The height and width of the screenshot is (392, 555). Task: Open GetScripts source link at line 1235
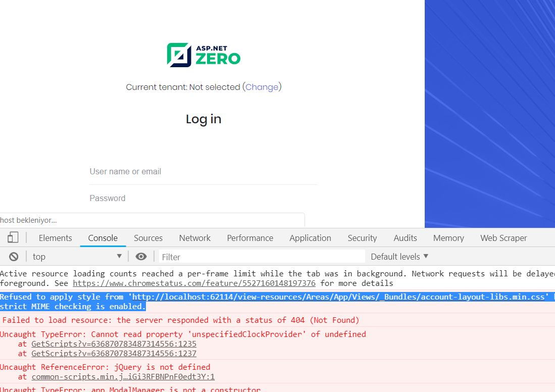(114, 344)
